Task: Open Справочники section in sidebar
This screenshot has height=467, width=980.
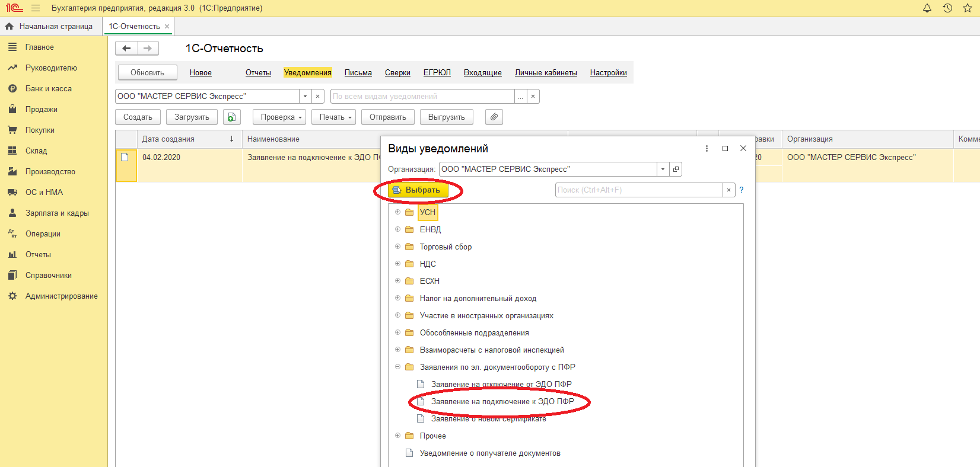Action: click(x=48, y=275)
